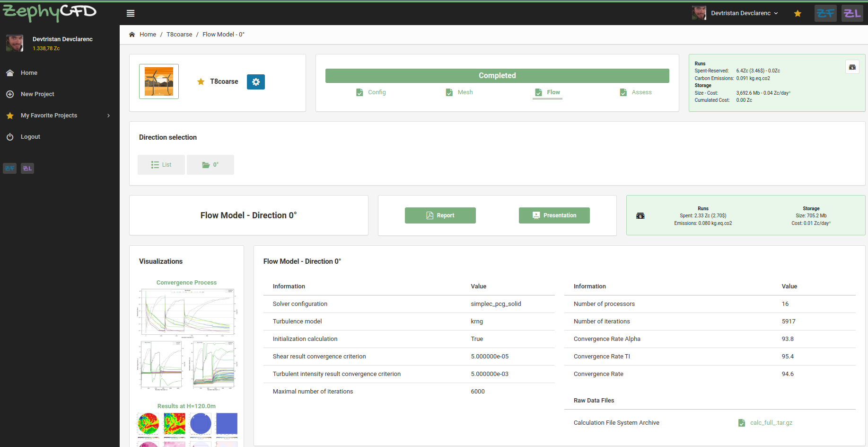Click the 5917 iterations value
The image size is (868, 447).
pyautogui.click(x=789, y=322)
